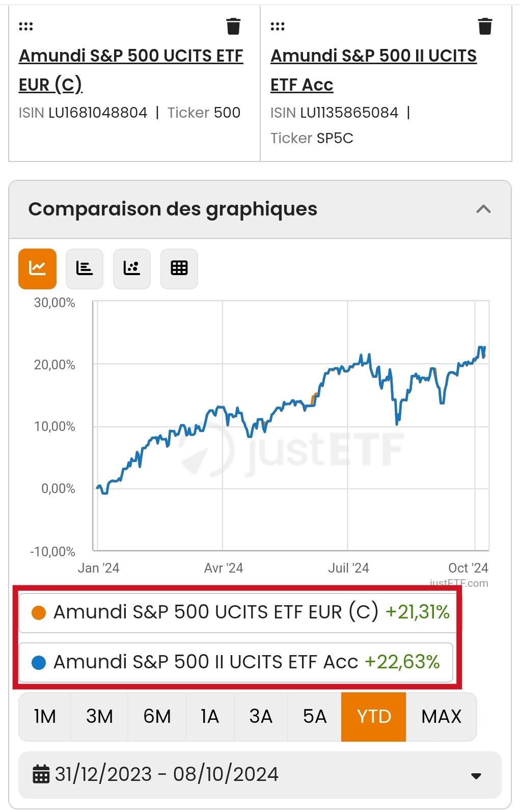The height and width of the screenshot is (812, 520).
Task: Click drag handle of first ETF card
Action: tap(26, 26)
